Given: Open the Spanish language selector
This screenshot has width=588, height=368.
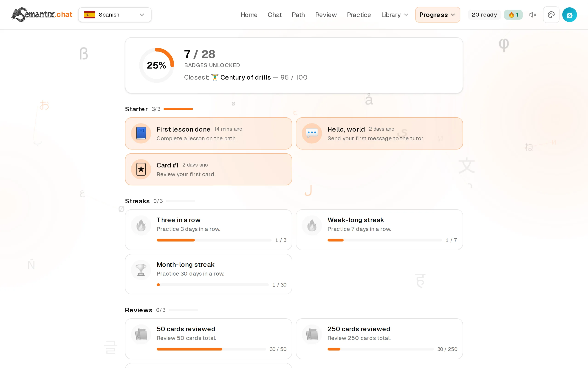Looking at the screenshot, I should point(115,14).
